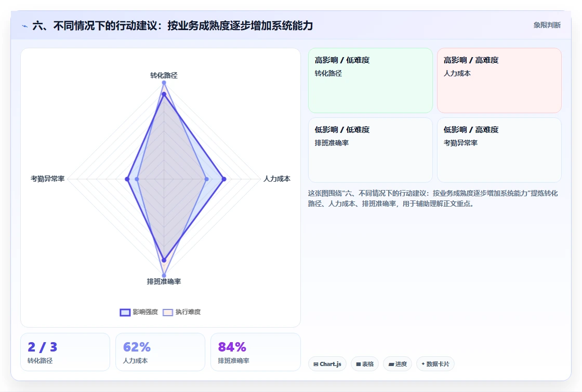Click the 考勤异常率 radar axis label
The image size is (582, 392).
click(x=47, y=179)
